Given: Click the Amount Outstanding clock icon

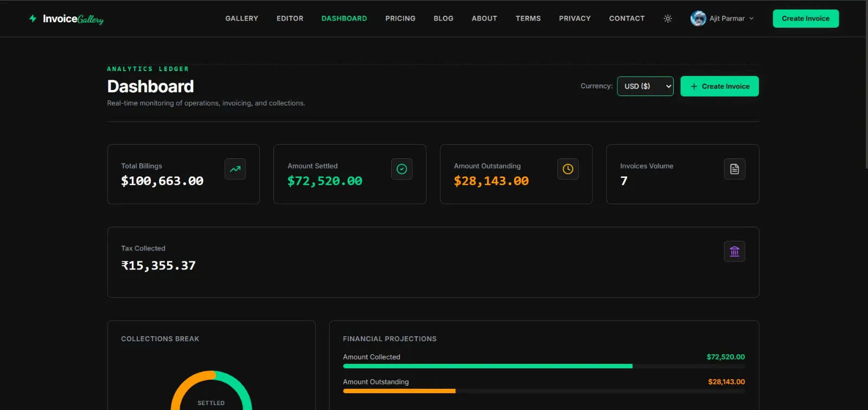Looking at the screenshot, I should pyautogui.click(x=568, y=169).
